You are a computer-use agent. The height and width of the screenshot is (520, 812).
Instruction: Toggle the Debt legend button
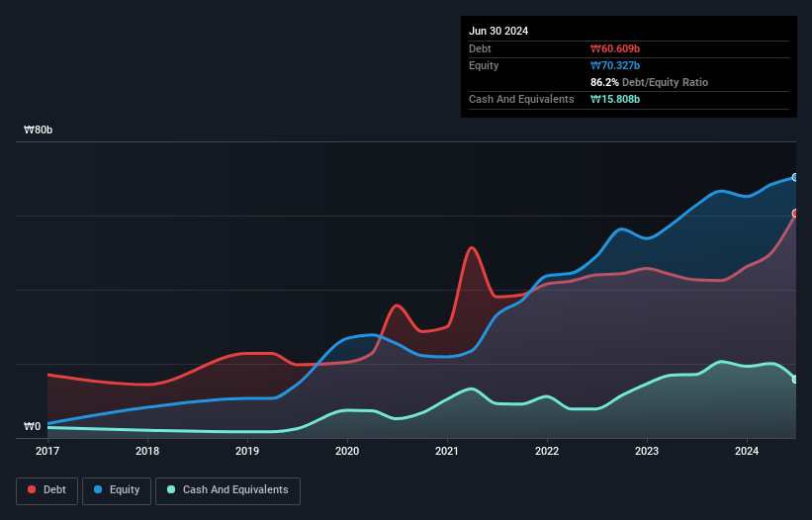47,490
